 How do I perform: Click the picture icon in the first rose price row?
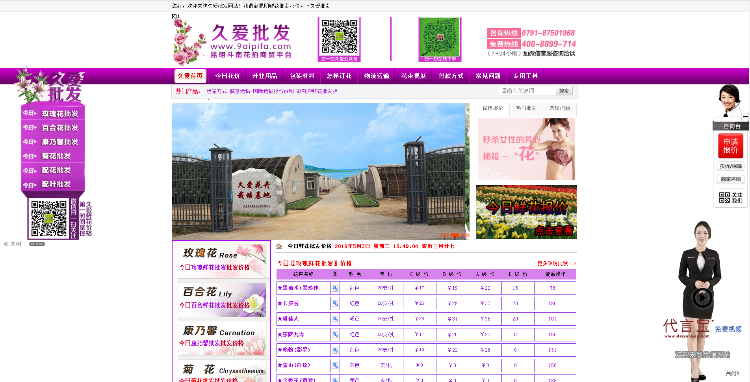click(x=335, y=288)
